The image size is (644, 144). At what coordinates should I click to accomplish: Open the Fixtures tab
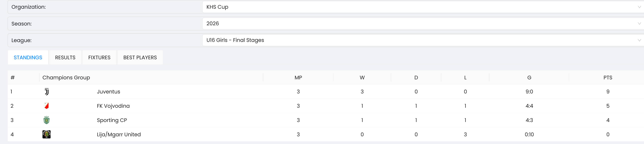(99, 58)
